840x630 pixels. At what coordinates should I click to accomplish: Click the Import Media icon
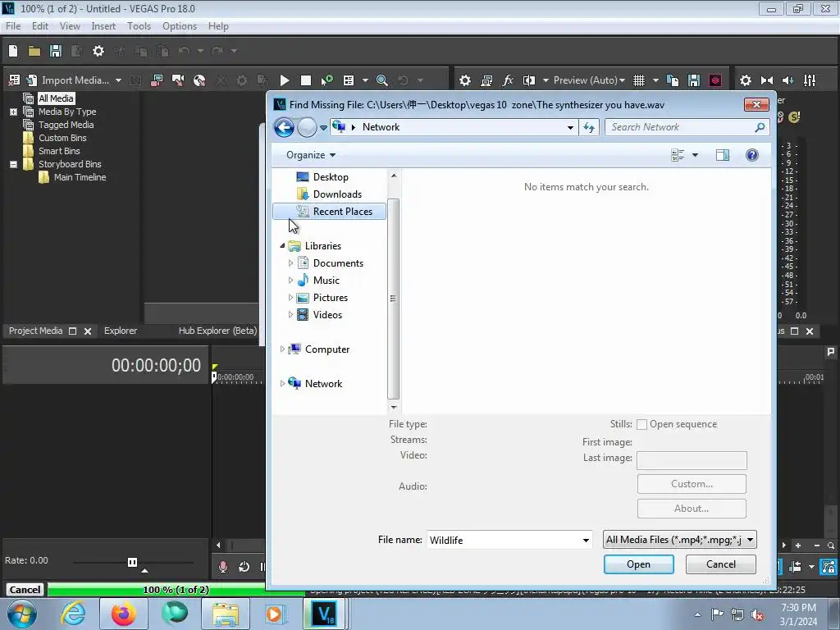tap(32, 80)
